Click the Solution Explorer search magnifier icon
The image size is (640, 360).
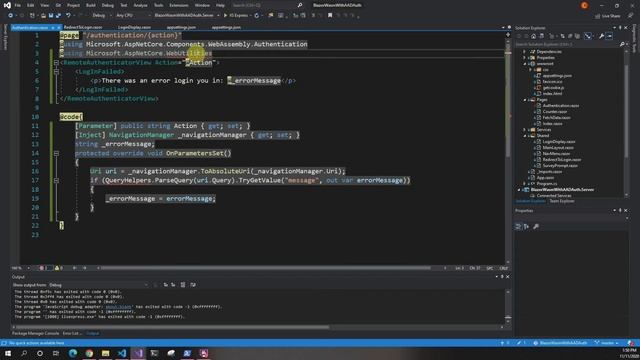click(622, 44)
